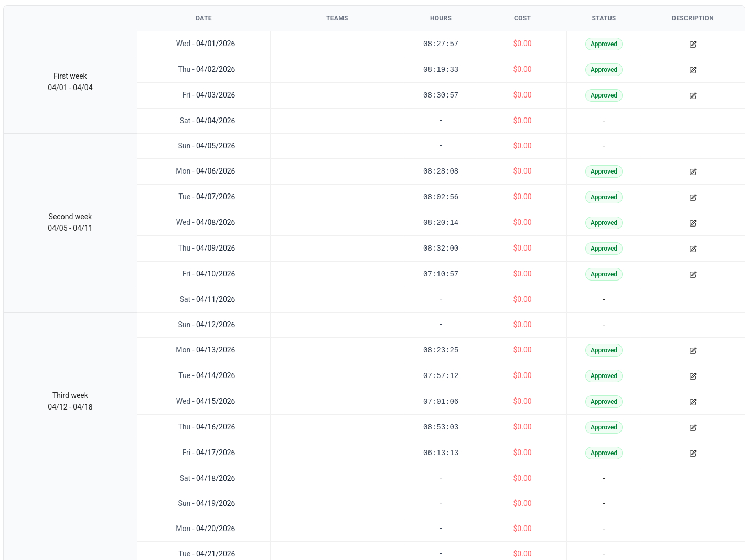
Task: Click the DATE column header
Action: pos(203,18)
